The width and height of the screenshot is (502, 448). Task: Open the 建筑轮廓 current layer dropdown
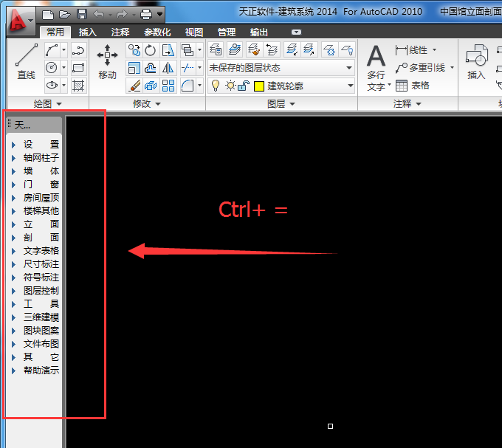350,86
